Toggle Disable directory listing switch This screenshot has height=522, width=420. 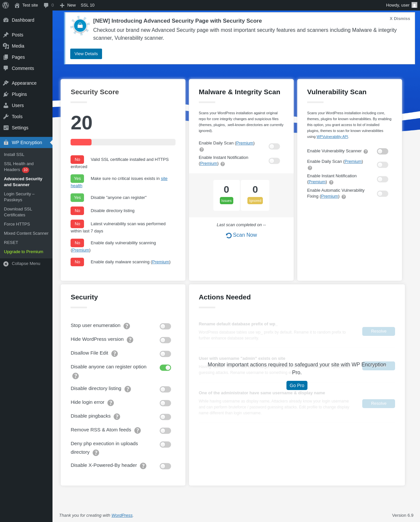(x=165, y=389)
